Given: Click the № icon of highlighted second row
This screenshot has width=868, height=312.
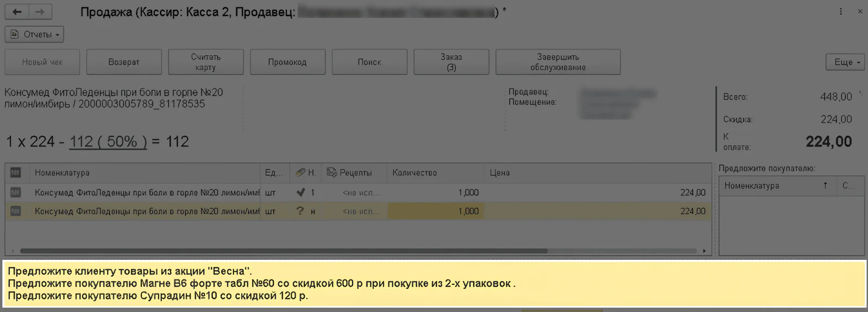Looking at the screenshot, I should [15, 211].
